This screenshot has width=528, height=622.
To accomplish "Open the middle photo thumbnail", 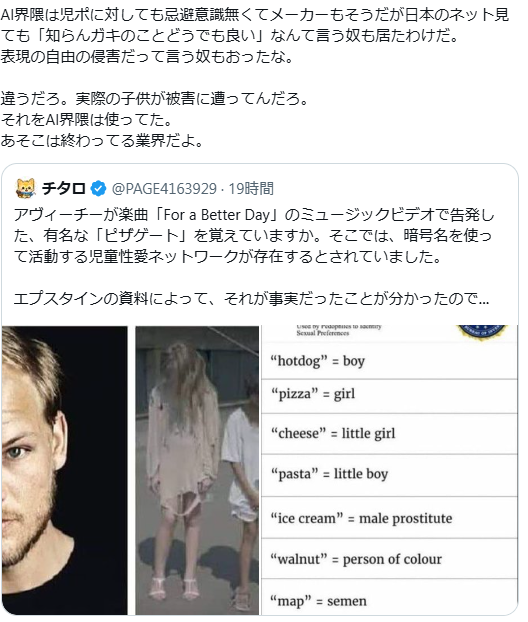I will click(x=197, y=470).
